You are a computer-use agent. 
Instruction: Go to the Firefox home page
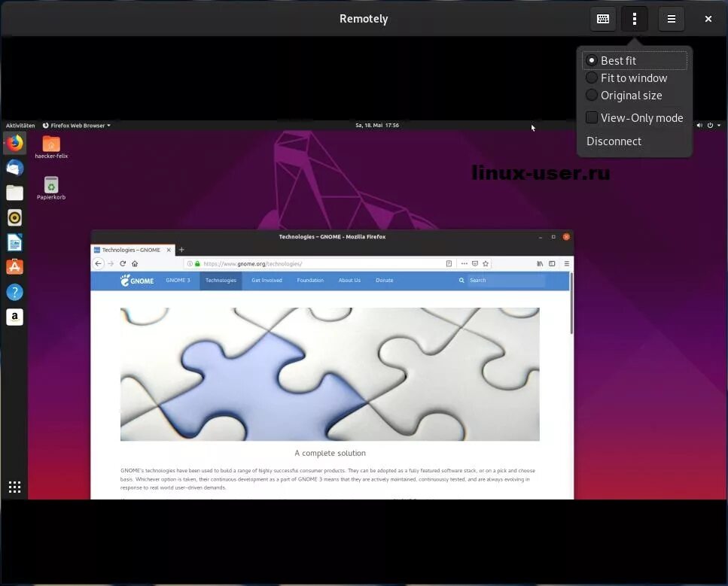click(x=135, y=263)
